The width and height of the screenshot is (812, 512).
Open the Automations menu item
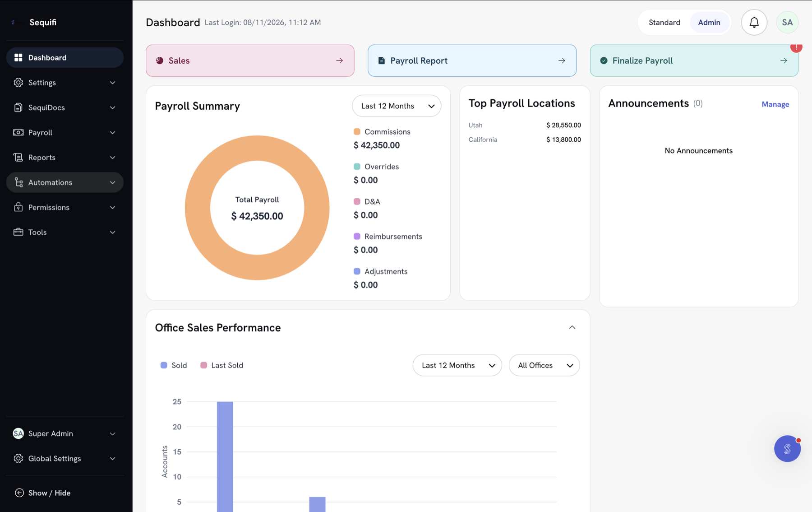point(65,182)
